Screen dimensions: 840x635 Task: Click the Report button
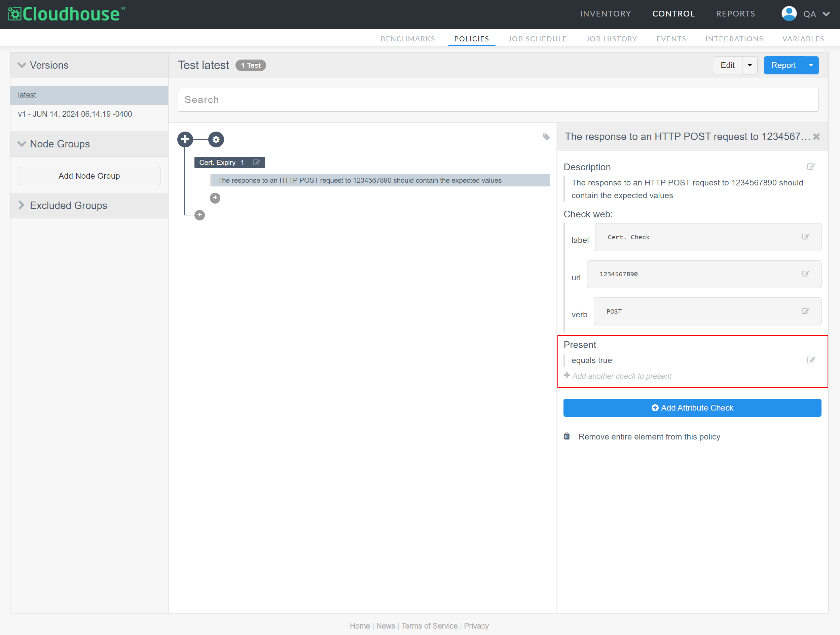point(783,65)
